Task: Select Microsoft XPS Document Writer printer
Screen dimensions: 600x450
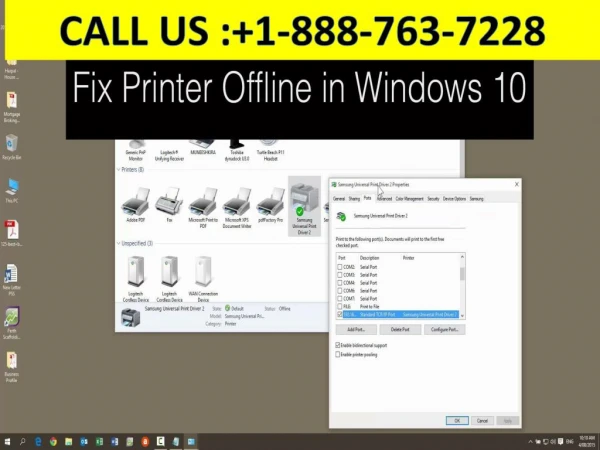Action: (237, 207)
